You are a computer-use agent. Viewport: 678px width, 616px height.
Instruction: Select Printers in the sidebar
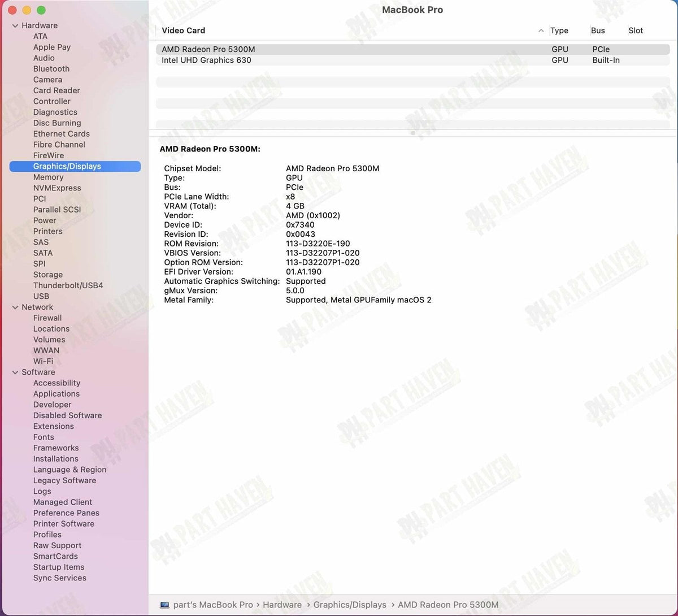click(x=48, y=231)
